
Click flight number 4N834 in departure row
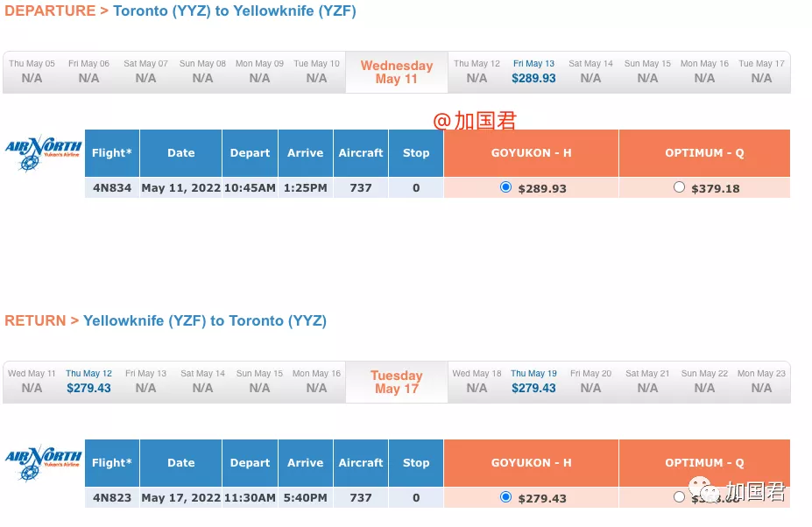point(112,188)
